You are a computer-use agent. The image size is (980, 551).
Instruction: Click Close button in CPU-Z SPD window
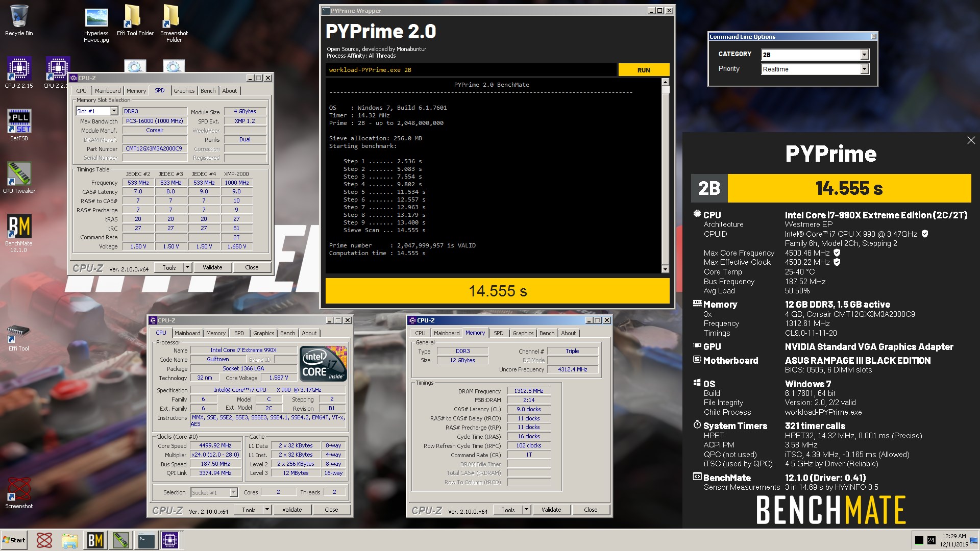252,267
